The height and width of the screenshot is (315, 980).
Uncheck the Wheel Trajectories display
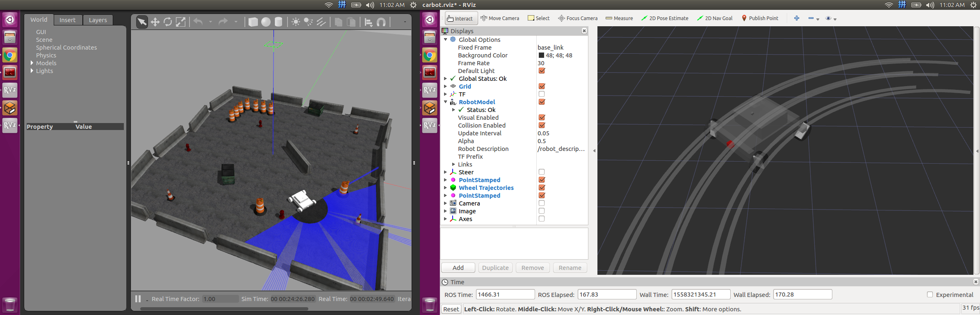pyautogui.click(x=542, y=188)
